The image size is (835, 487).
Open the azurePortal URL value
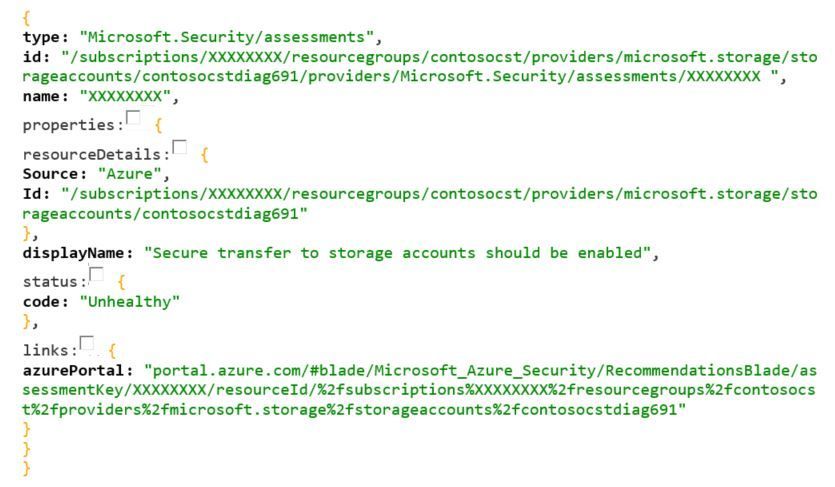coord(419,390)
